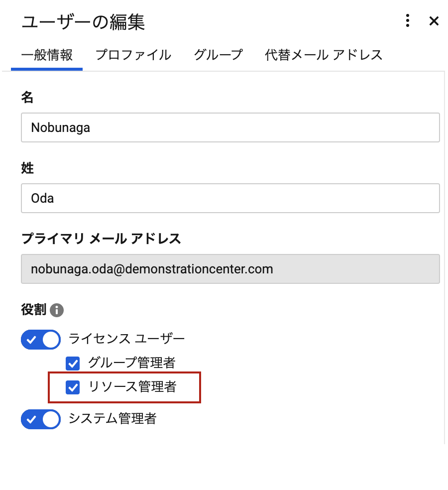The height and width of the screenshot is (490, 448).
Task: Open the グループ tab
Action: 218,55
